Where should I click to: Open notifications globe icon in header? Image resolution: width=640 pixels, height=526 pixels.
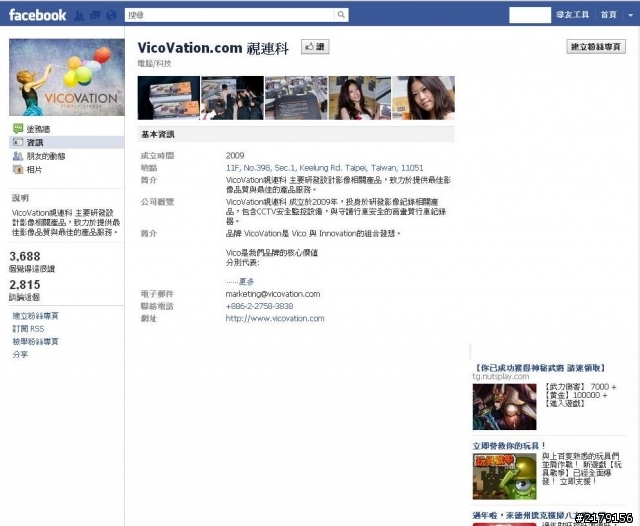tap(111, 16)
